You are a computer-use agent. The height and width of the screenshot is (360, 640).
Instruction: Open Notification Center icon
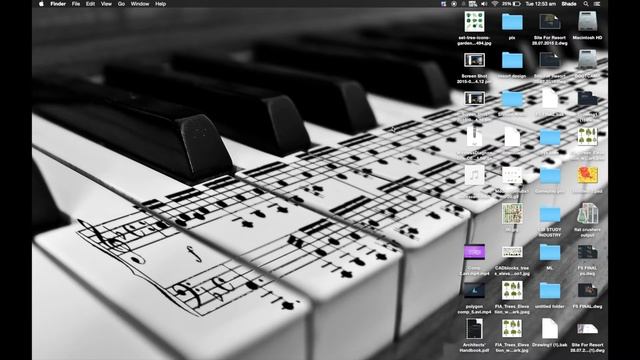click(x=597, y=4)
